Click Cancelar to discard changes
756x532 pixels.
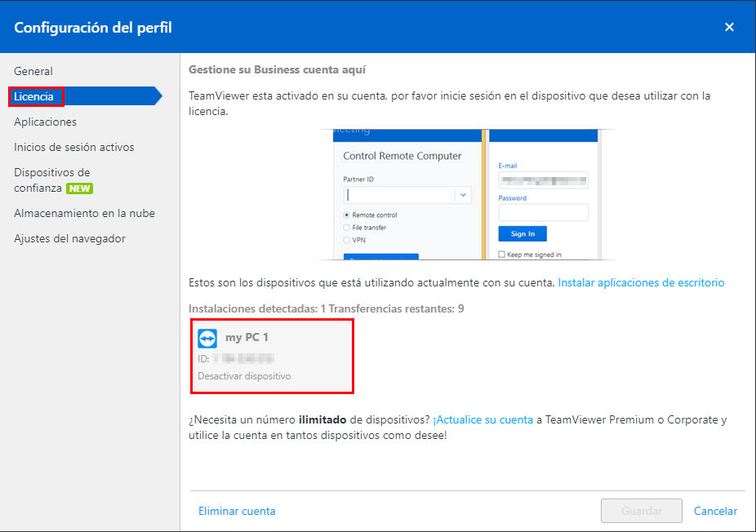[x=715, y=511]
